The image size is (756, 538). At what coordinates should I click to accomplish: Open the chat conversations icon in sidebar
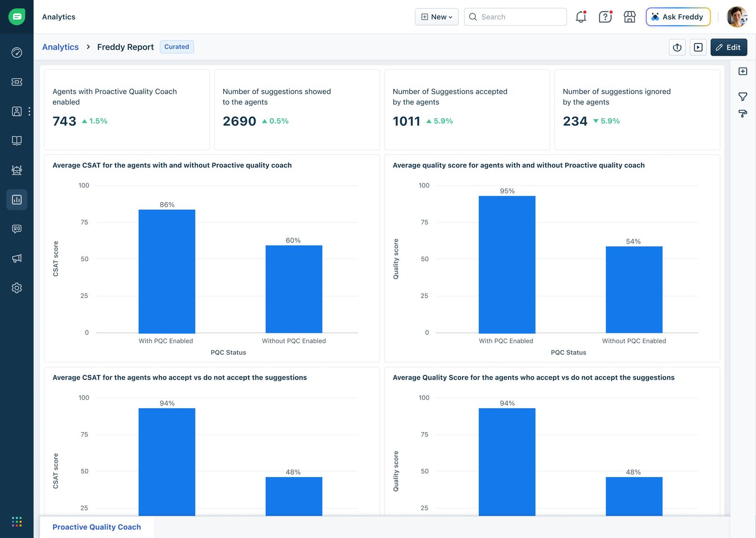point(17,229)
